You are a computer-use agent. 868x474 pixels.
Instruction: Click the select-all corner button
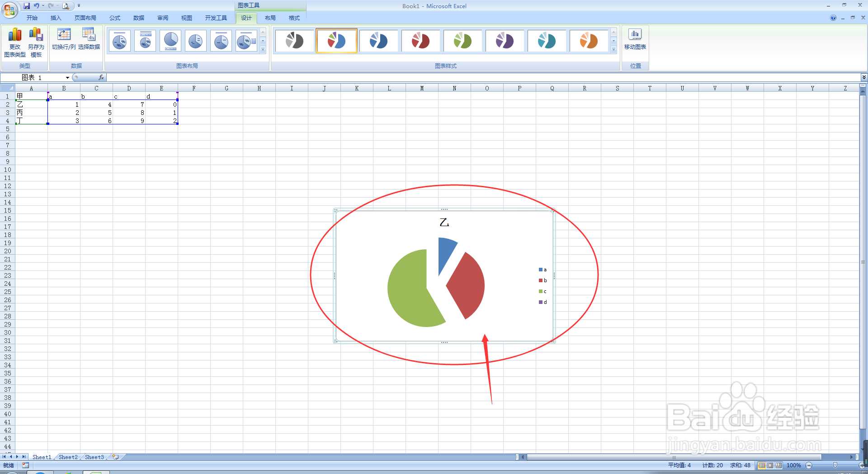click(8, 88)
